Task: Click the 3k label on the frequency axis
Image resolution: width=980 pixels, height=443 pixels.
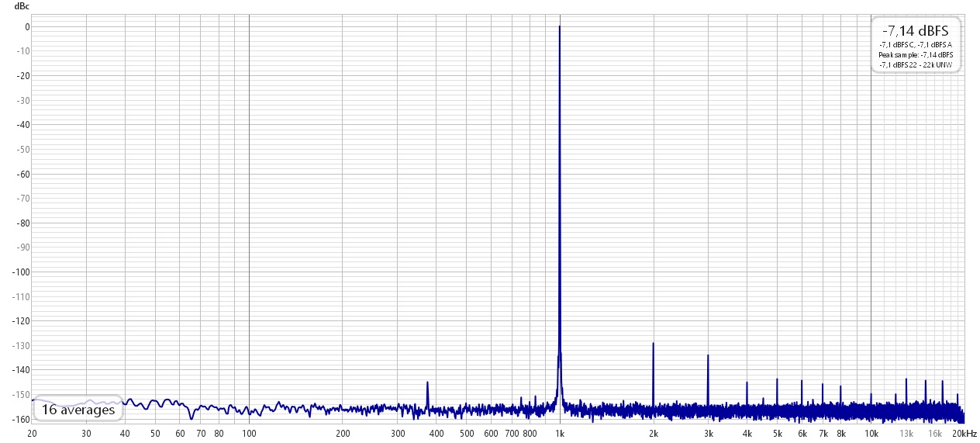Action: 708,434
